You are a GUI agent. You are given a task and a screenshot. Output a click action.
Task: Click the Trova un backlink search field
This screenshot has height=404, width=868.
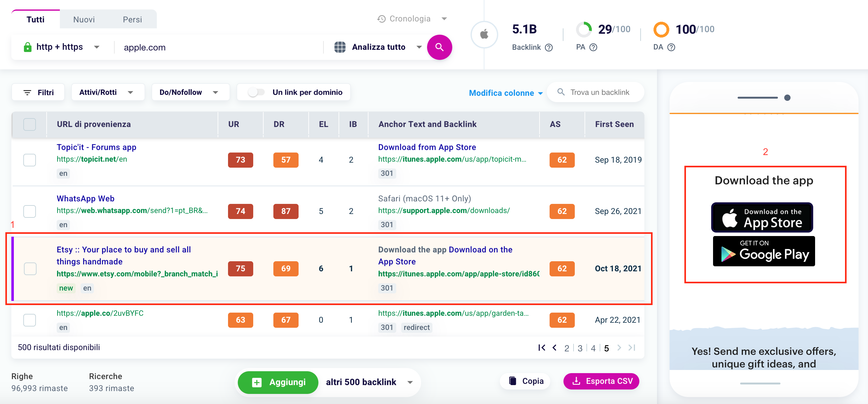595,92
